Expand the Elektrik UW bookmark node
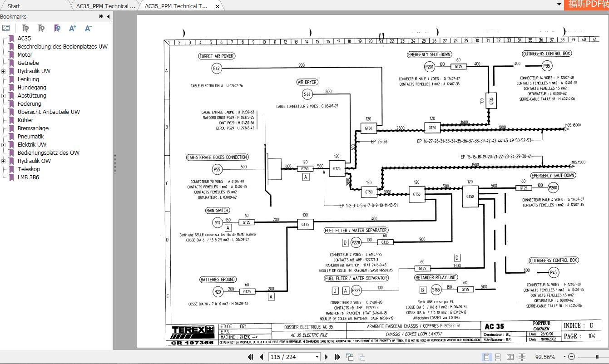The height and width of the screenshot is (364, 609). (4, 144)
